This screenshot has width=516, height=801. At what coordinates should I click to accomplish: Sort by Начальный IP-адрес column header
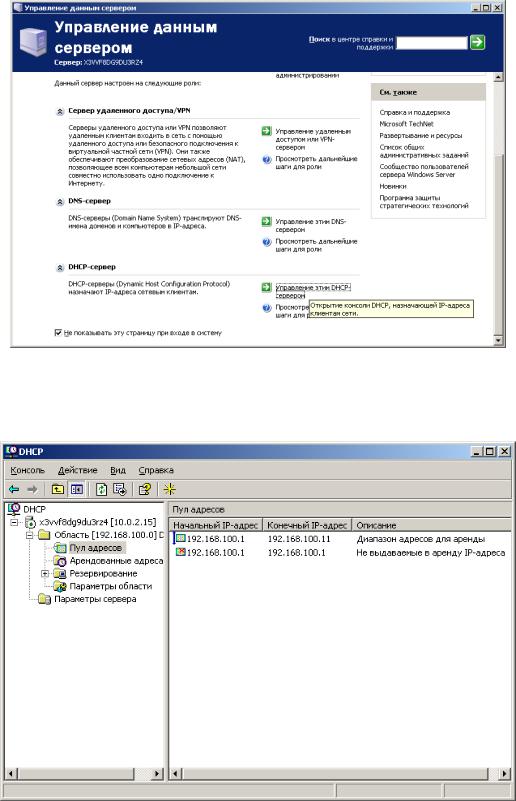216,525
